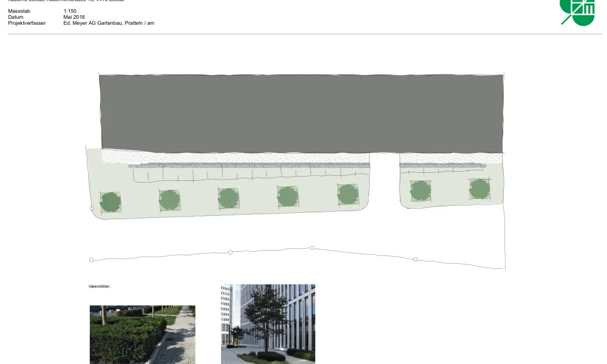The image size is (607, 364).
Task: Select the second tree from the left
Action: (x=169, y=200)
